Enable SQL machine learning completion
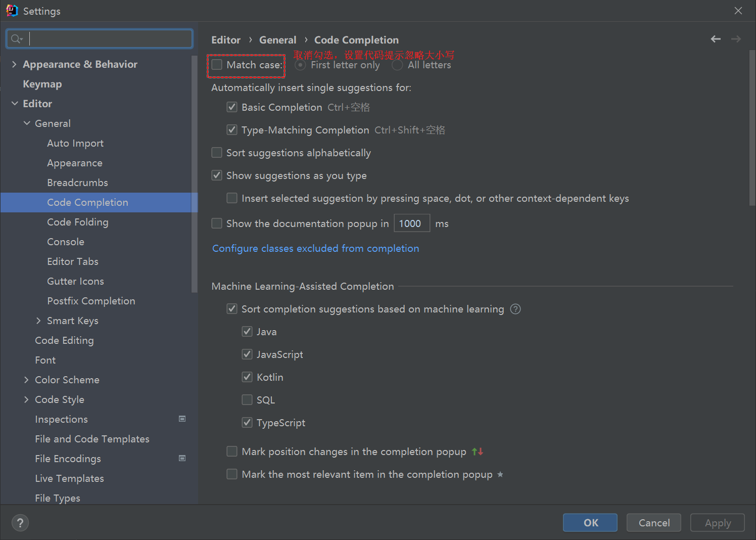 247,400
